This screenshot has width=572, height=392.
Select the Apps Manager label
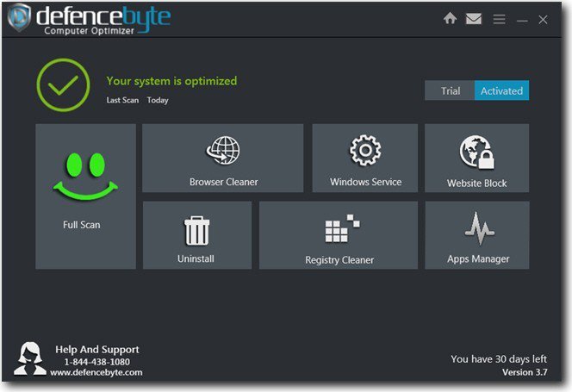click(478, 259)
